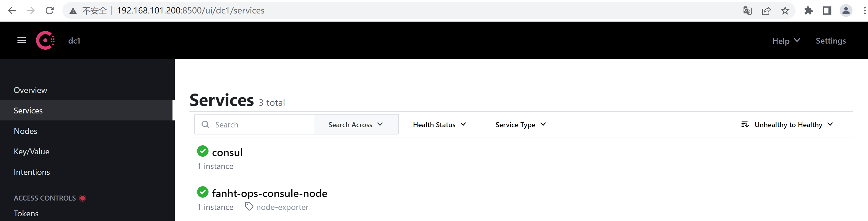Select the Access Controls red status indicator
Image resolution: width=868 pixels, height=221 pixels.
coord(83,198)
